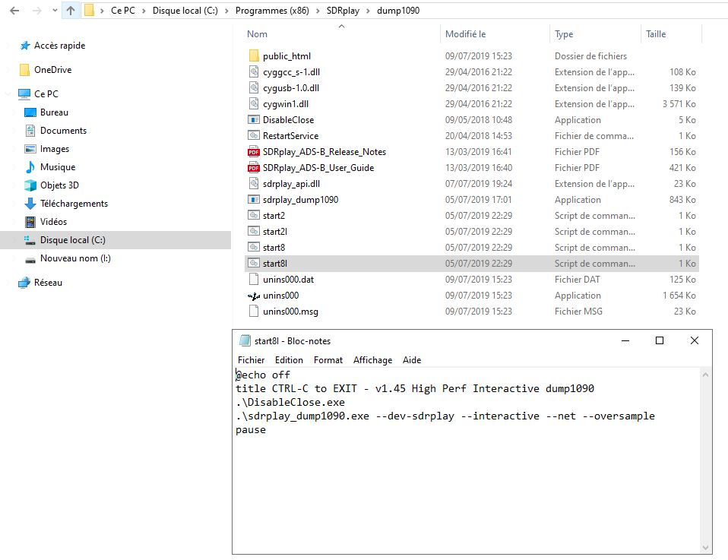The height and width of the screenshot is (560, 728).
Task: Click the 'Nouveau nom (I:)' drive icon
Action: 30,260
